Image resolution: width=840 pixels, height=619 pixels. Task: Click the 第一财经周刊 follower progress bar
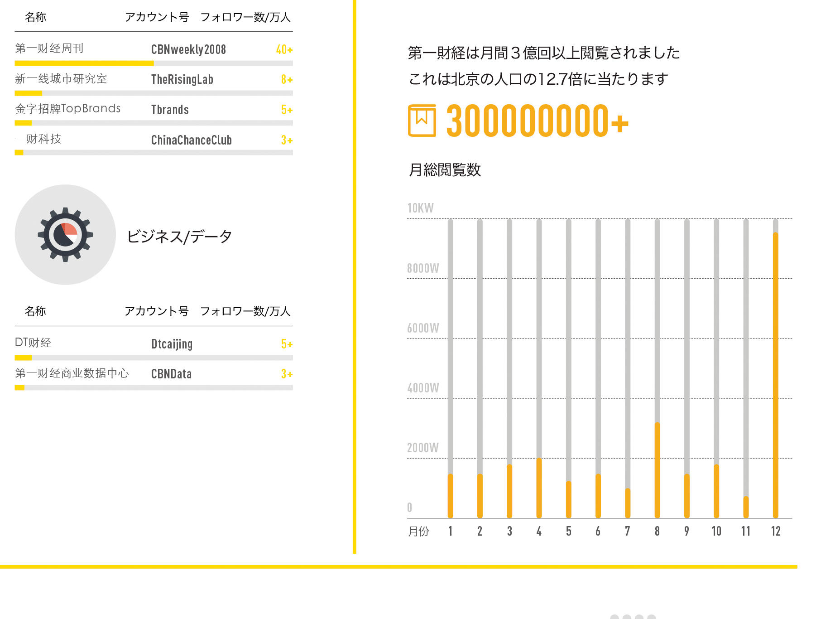coord(154,63)
